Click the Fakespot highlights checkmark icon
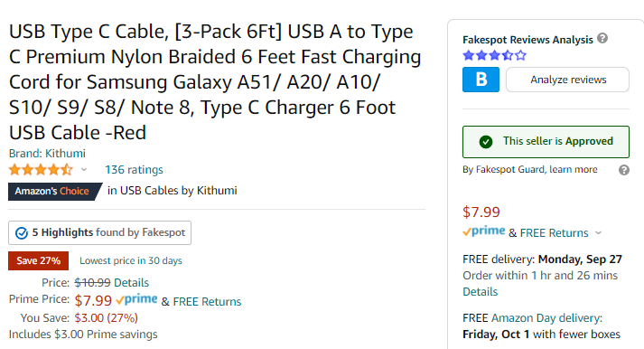Screen dimensions: 644x349 tap(22, 233)
